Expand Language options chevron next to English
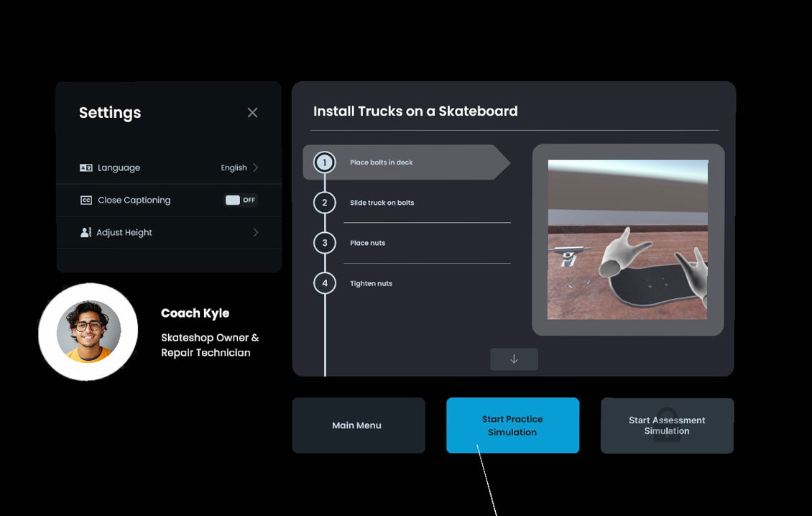The image size is (812, 516). tap(255, 167)
